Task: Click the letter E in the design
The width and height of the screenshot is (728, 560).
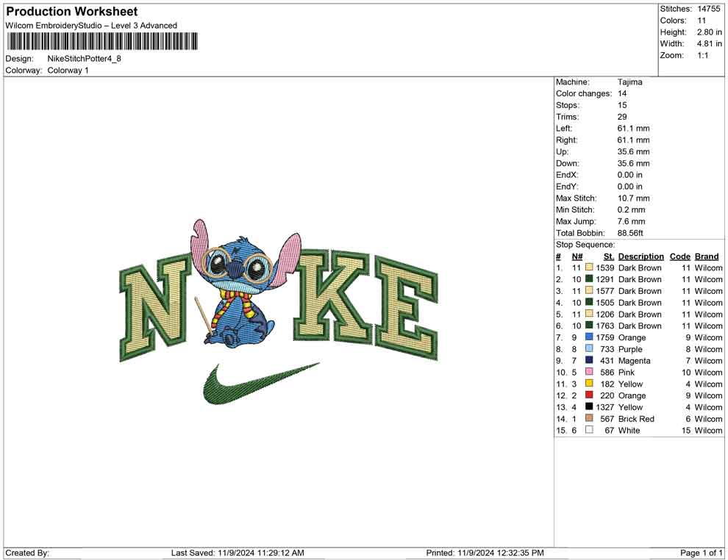Action: [406, 307]
